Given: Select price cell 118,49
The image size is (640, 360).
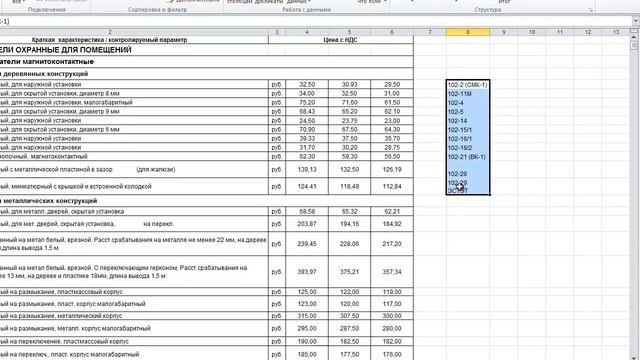Looking at the screenshot, I should [349, 186].
